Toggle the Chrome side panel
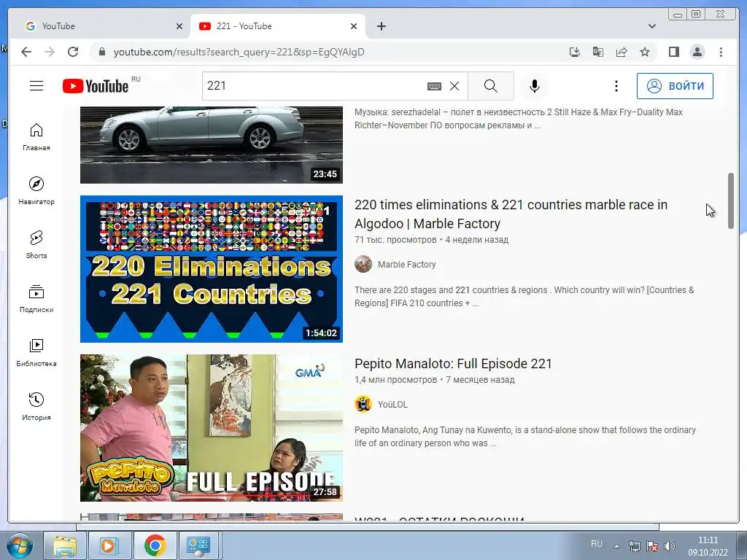747x560 pixels. [x=673, y=52]
